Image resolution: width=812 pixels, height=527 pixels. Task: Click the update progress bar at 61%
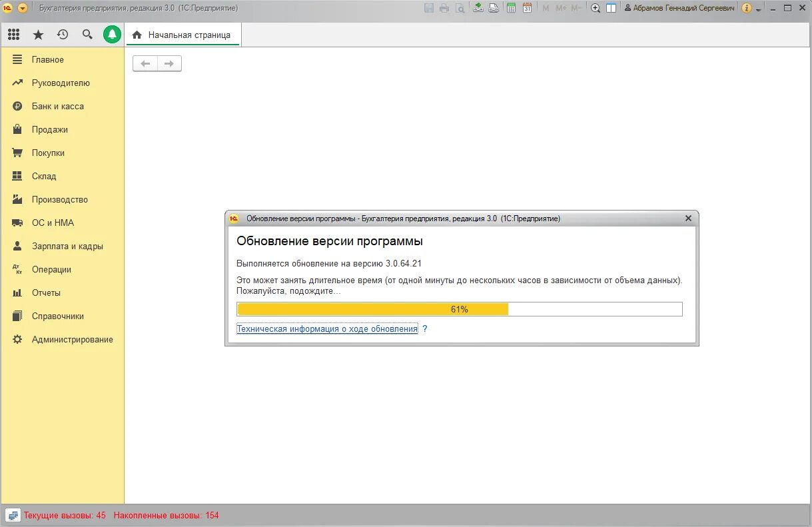point(460,309)
